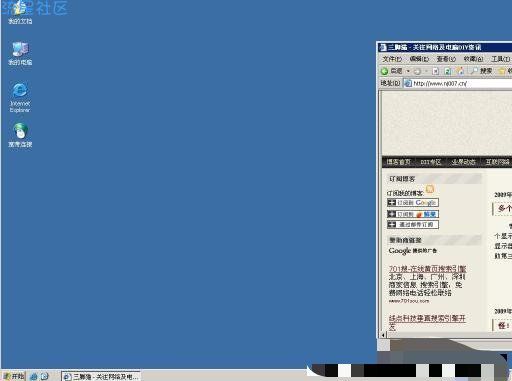Launch Internet Explorer from the desktop
This screenshot has height=381, width=512.
click(x=20, y=98)
